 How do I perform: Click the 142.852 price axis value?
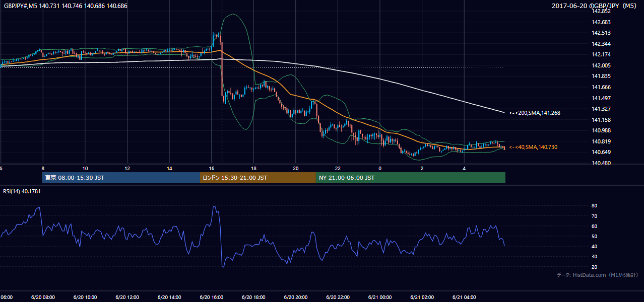(x=602, y=12)
